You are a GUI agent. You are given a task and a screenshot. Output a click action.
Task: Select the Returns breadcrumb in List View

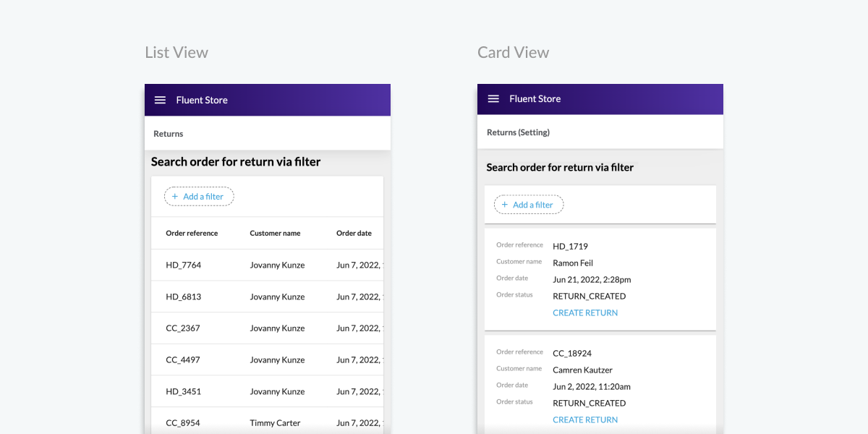(168, 134)
